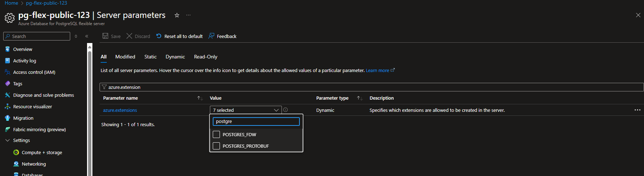
Task: Open Activity log in the sidebar
Action: click(25, 61)
